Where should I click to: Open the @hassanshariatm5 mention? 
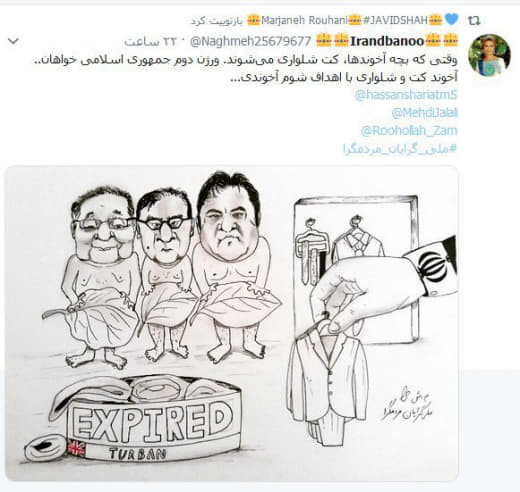click(406, 95)
